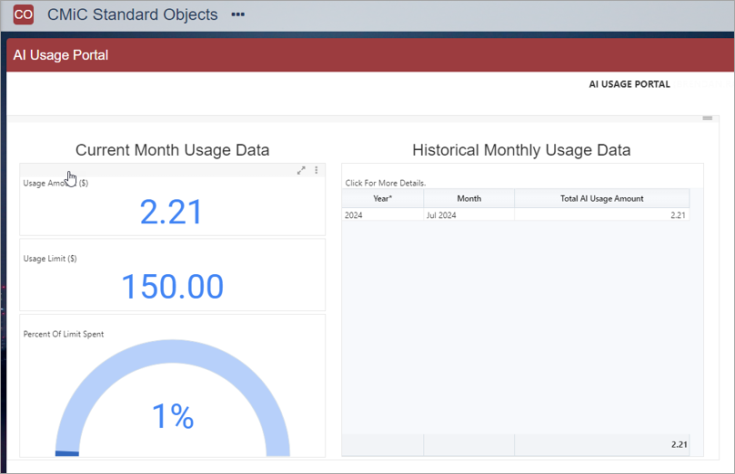Image resolution: width=735 pixels, height=474 pixels.
Task: Click the CMiC Standard Objects title
Action: point(132,15)
